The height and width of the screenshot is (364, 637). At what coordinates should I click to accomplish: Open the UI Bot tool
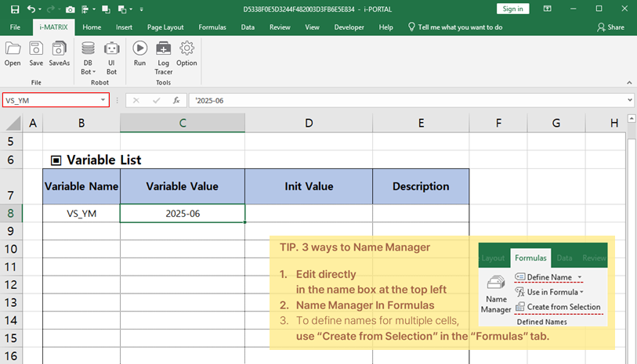click(111, 56)
